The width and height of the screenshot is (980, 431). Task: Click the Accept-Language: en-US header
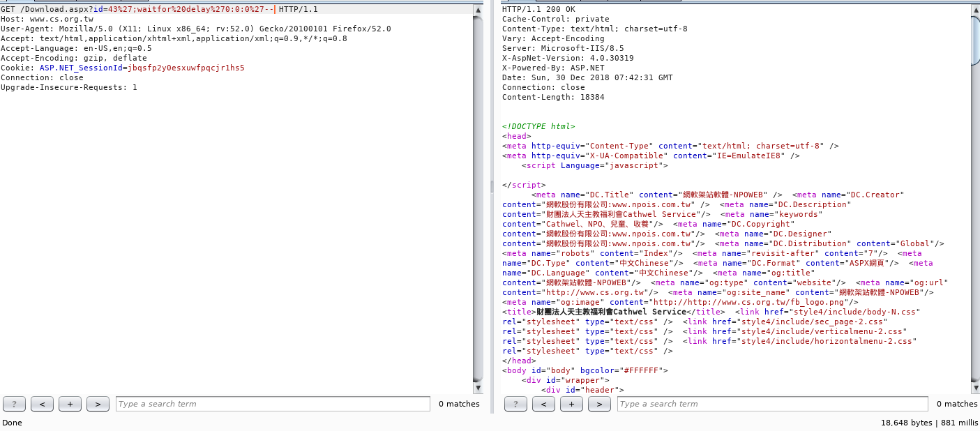click(76, 48)
